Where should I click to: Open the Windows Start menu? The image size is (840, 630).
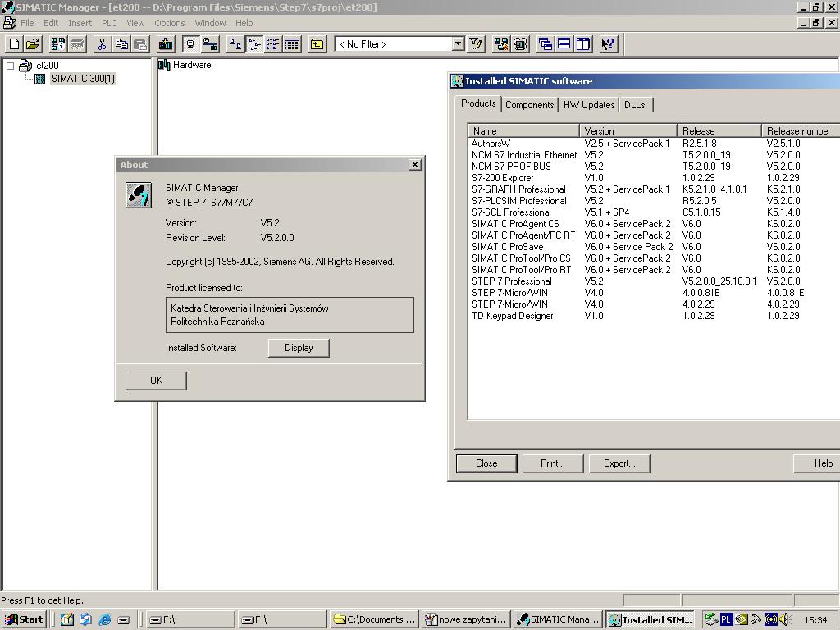click(24, 619)
